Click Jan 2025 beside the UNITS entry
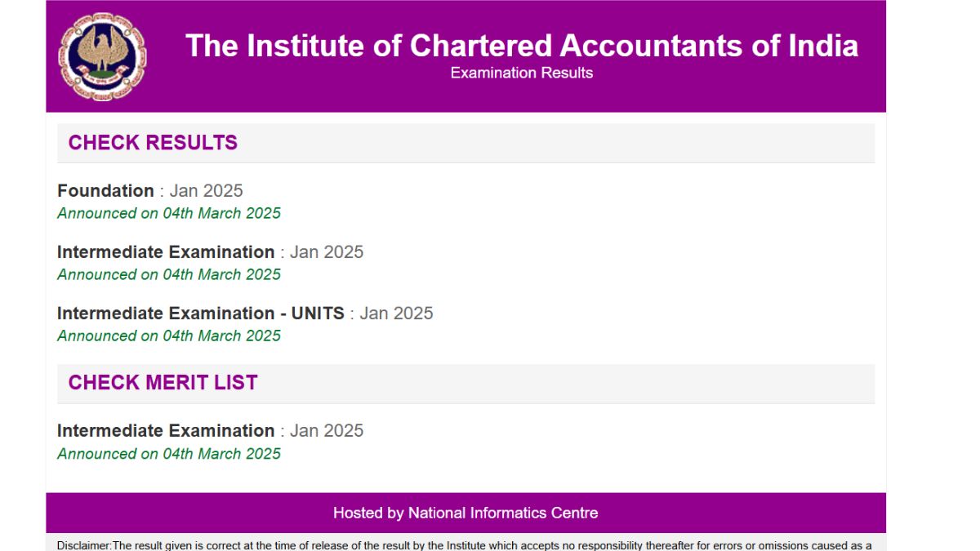The width and height of the screenshot is (980, 551). pos(396,313)
